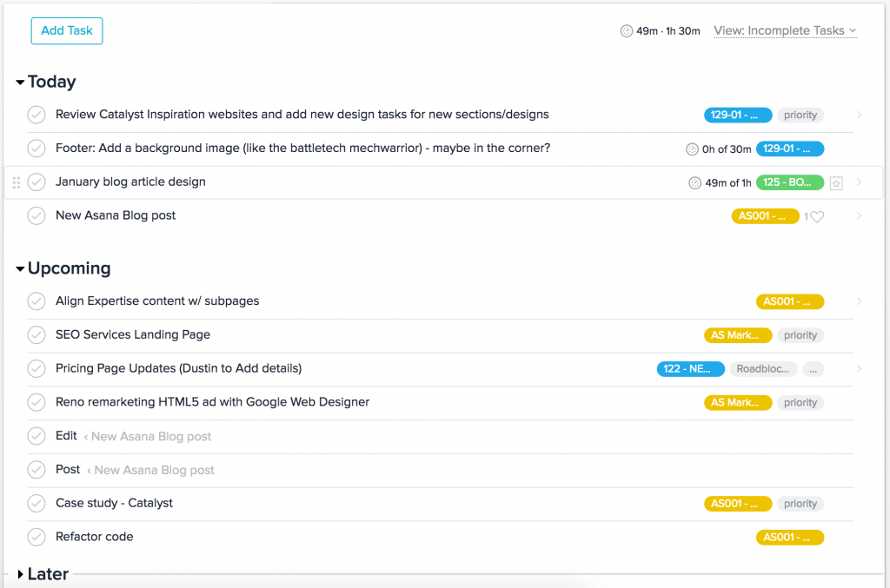Click the clock icon showing 49m of 1h
The image size is (890, 588).
[694, 182]
